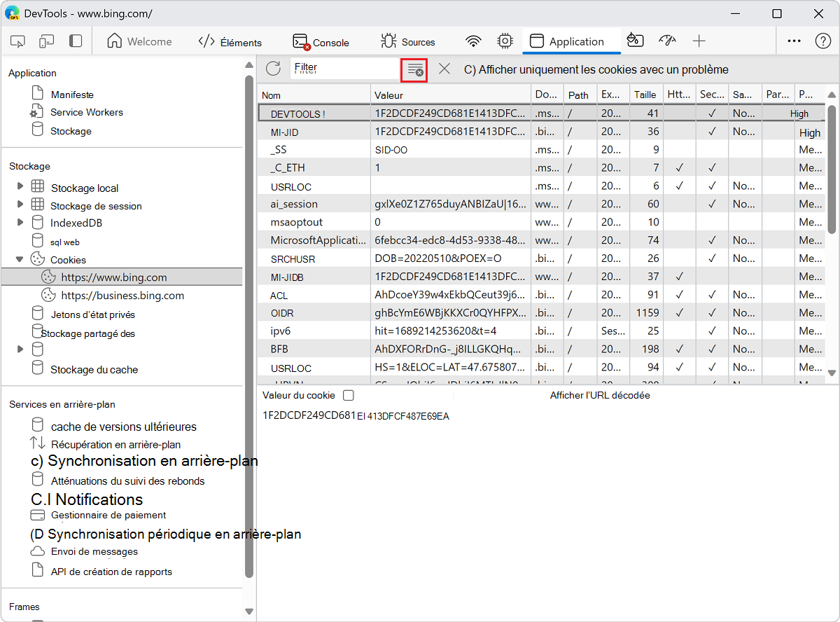Image resolution: width=840 pixels, height=622 pixels.
Task: Toggle device emulation icon
Action: (47, 41)
